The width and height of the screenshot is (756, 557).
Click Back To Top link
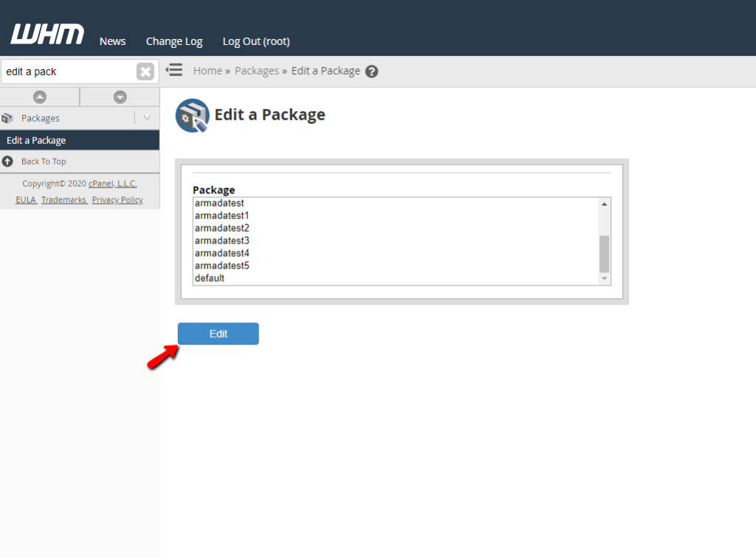click(44, 162)
